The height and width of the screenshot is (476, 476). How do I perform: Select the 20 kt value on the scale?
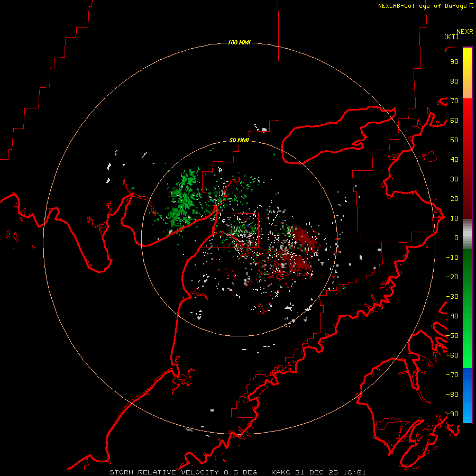(x=454, y=198)
